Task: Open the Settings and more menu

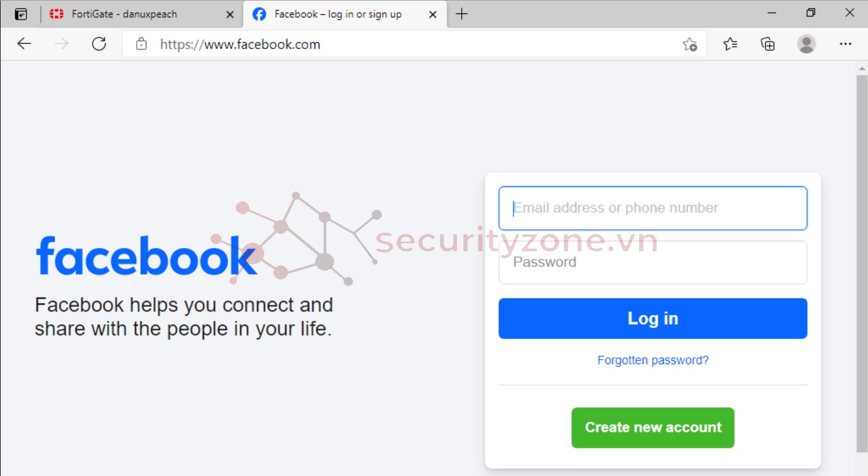Action: click(x=845, y=44)
